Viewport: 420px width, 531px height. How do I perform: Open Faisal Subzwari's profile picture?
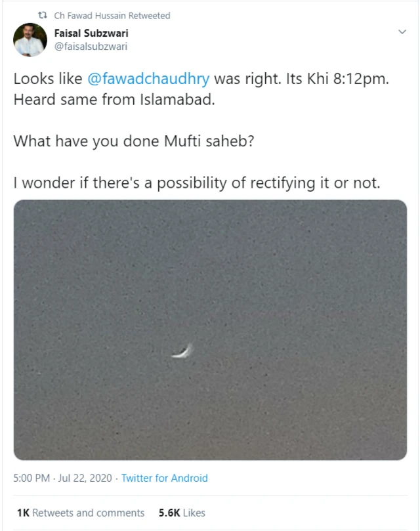pos(30,41)
